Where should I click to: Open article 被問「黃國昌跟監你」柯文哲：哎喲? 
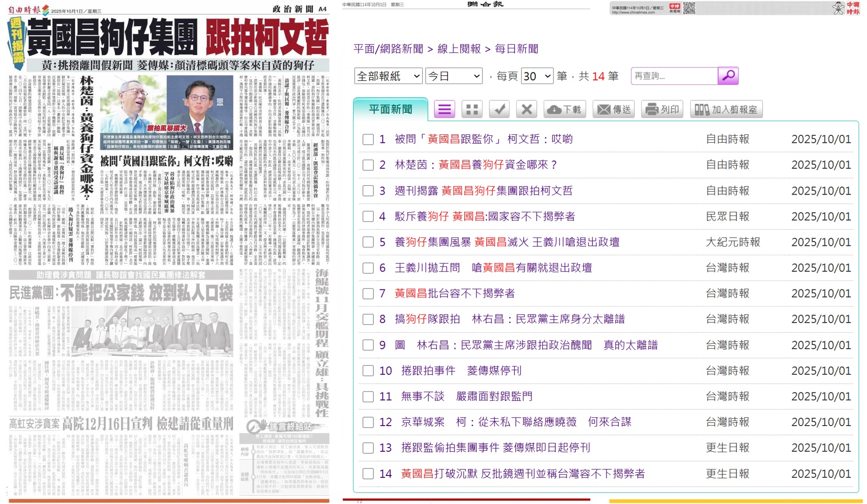point(483,139)
